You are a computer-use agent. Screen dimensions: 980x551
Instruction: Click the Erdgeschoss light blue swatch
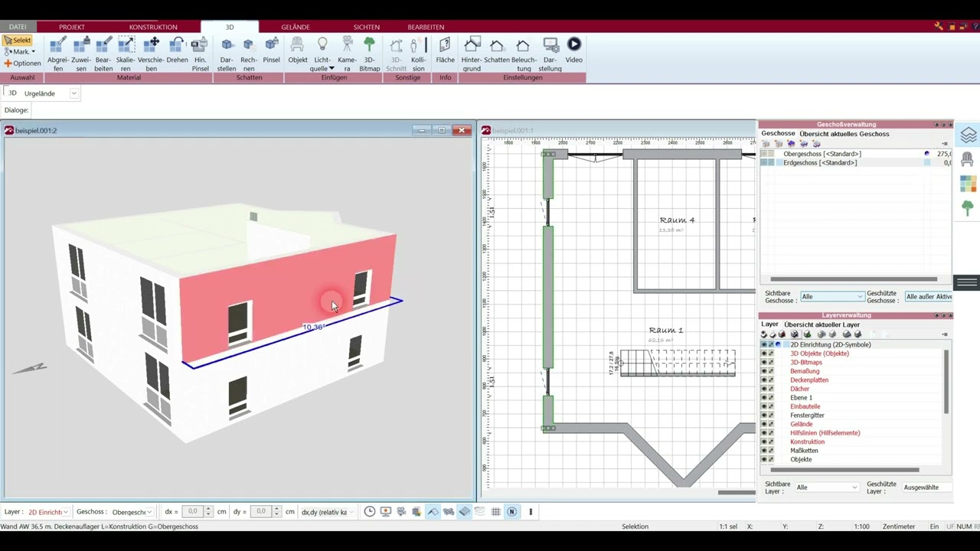[927, 163]
